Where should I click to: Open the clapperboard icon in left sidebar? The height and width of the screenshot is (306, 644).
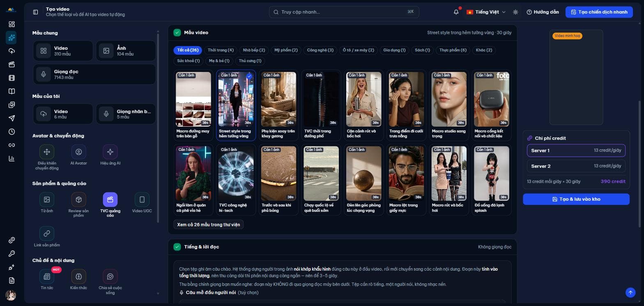pyautogui.click(x=11, y=64)
